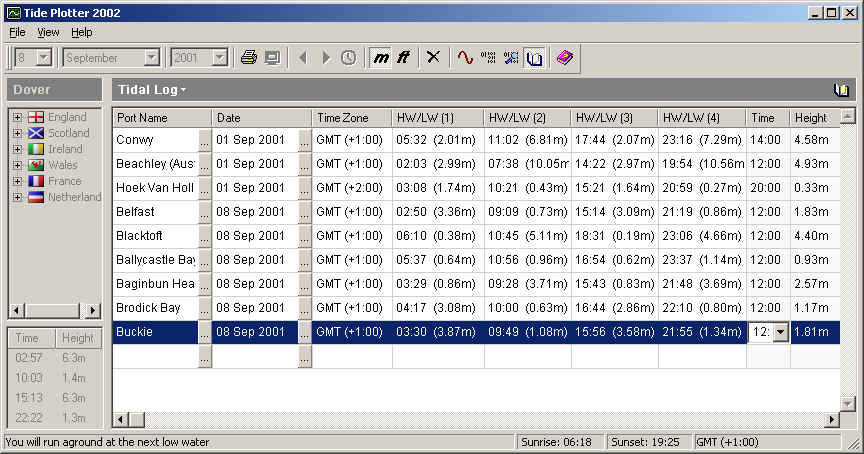The height and width of the screenshot is (454, 864).
Task: Click the printer icon in the toolbar
Action: [x=249, y=57]
